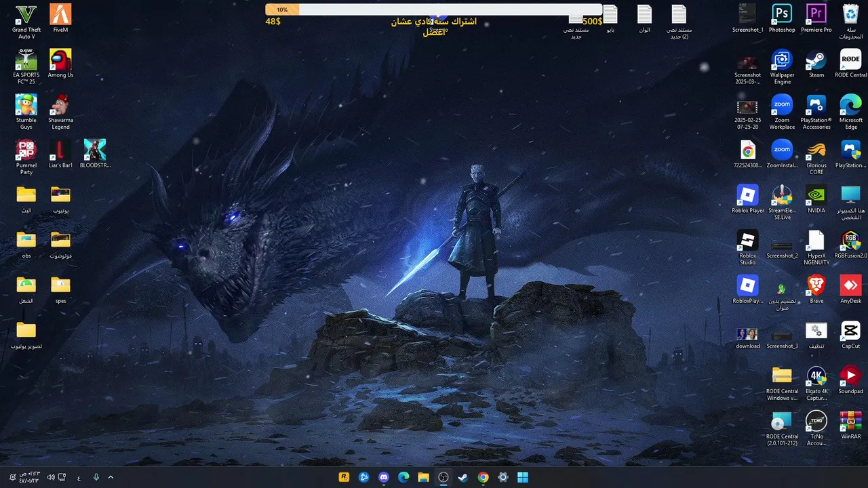The height and width of the screenshot is (488, 868).
Task: Select the Screenshot_2 image file
Action: [782, 247]
